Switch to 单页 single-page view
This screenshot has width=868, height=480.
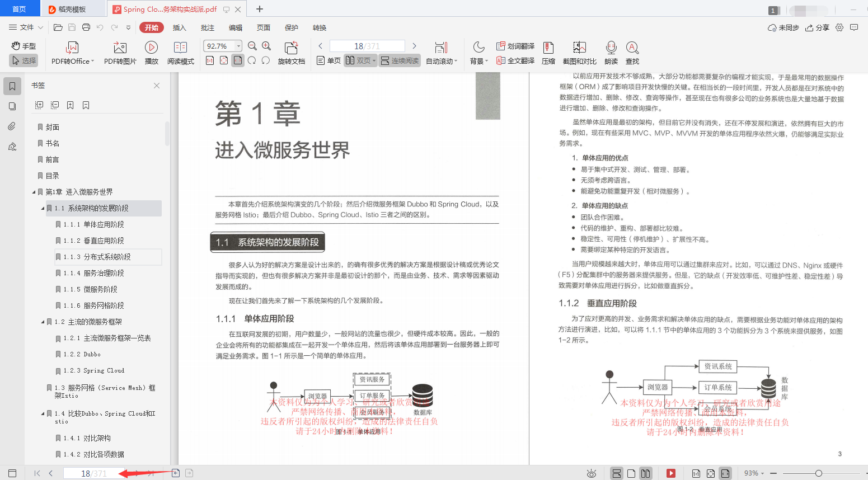[329, 60]
